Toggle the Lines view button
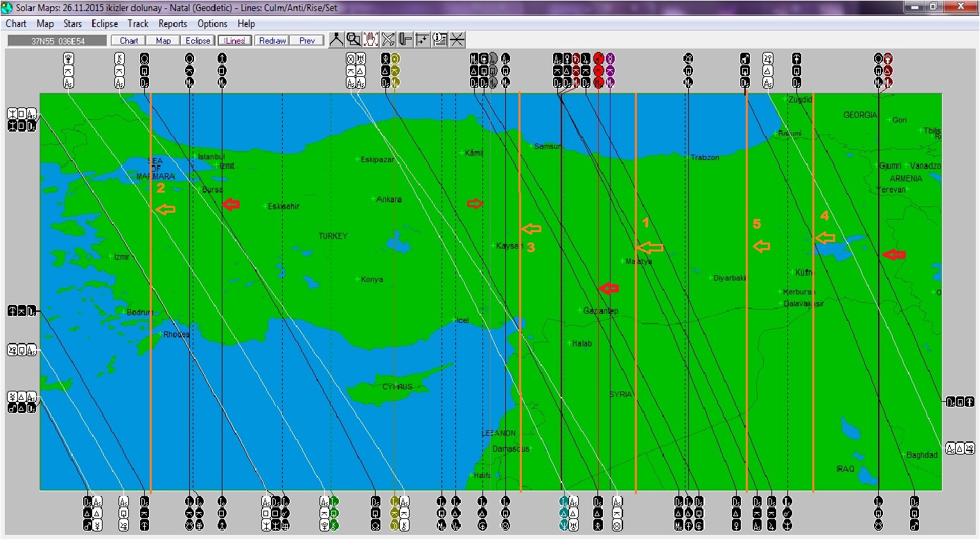This screenshot has width=980, height=546. click(x=235, y=41)
